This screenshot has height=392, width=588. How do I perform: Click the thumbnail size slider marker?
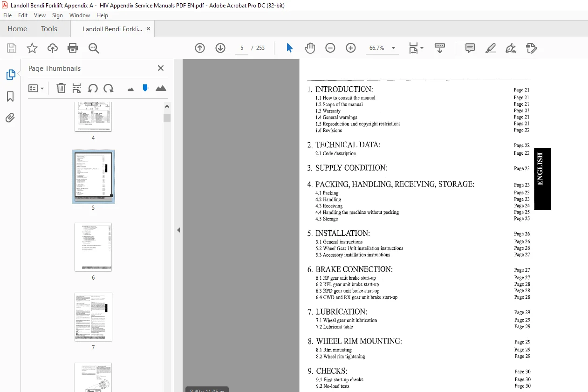[x=145, y=88]
